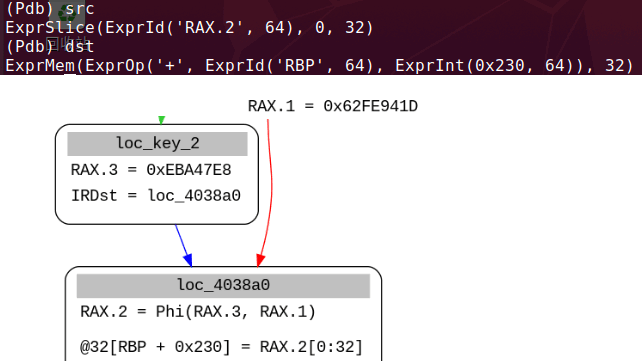The height and width of the screenshot is (361, 644).
Task: Click the 'IRDst = loc_4038a0' line
Action: click(x=156, y=196)
